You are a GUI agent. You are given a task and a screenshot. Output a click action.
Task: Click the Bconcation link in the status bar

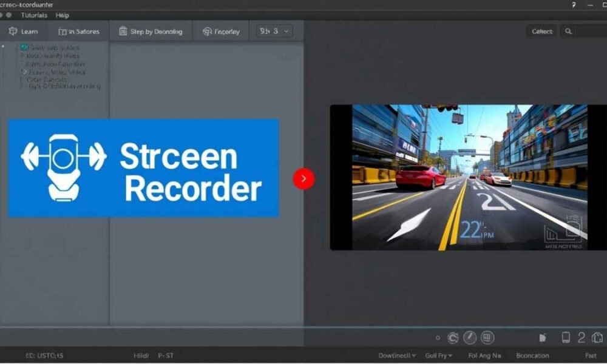pyautogui.click(x=532, y=356)
